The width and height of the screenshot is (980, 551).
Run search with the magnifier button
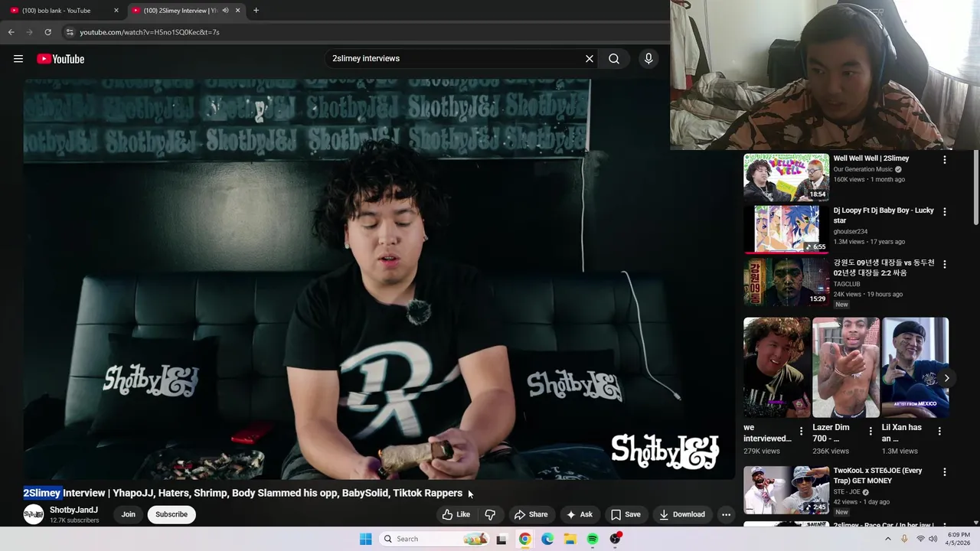click(x=614, y=58)
